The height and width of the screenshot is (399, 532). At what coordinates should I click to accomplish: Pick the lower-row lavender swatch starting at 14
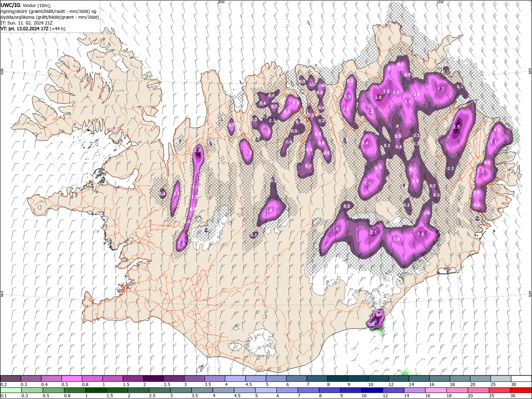415,390
